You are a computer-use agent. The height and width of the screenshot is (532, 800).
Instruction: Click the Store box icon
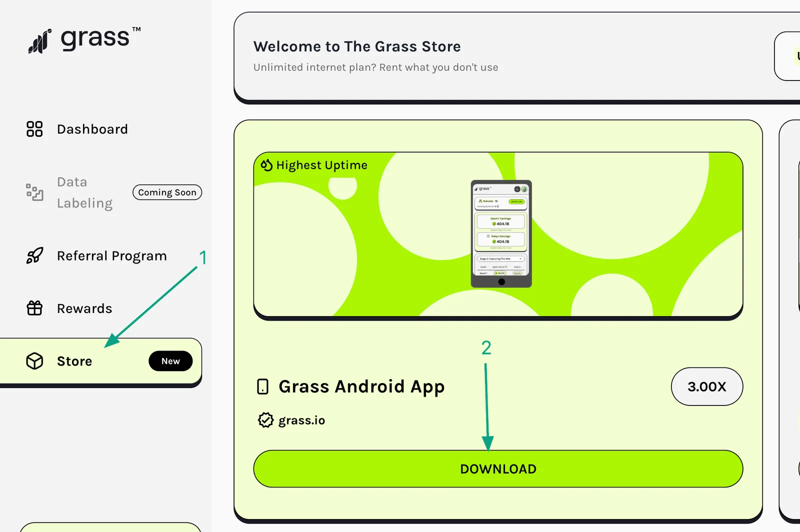point(34,361)
